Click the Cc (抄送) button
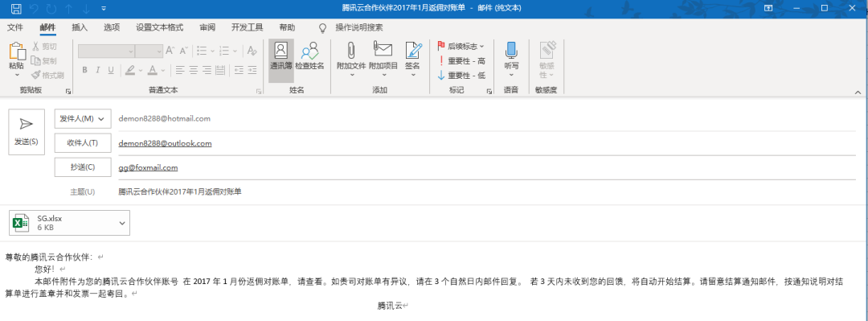Image resolution: width=868 pixels, height=321 pixels. (x=83, y=167)
